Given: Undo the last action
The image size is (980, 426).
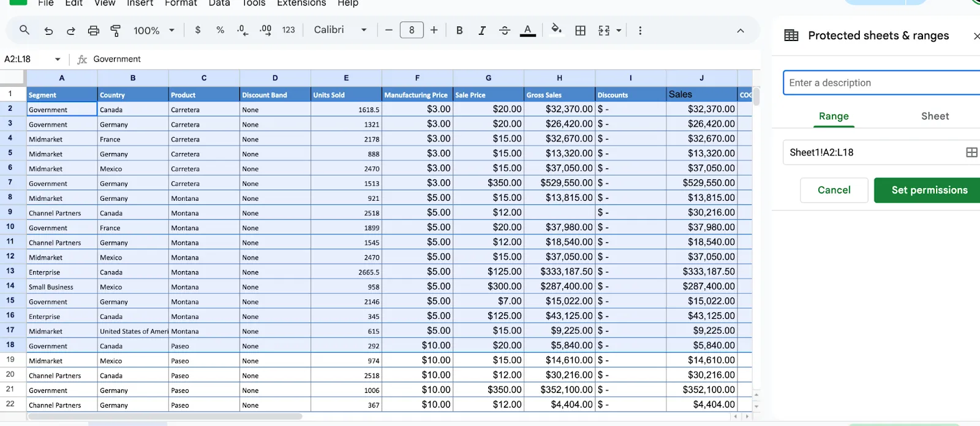Looking at the screenshot, I should coord(48,30).
